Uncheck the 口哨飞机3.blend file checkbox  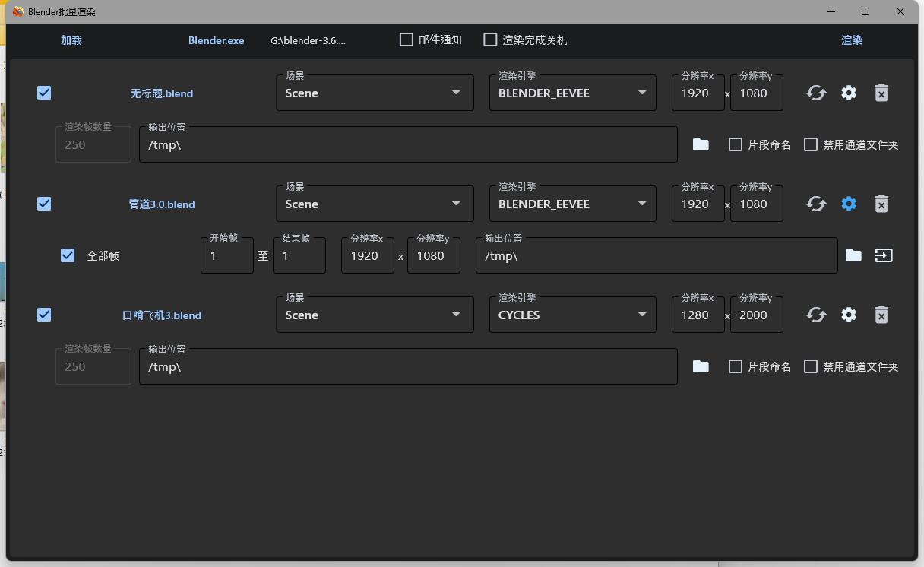(44, 315)
